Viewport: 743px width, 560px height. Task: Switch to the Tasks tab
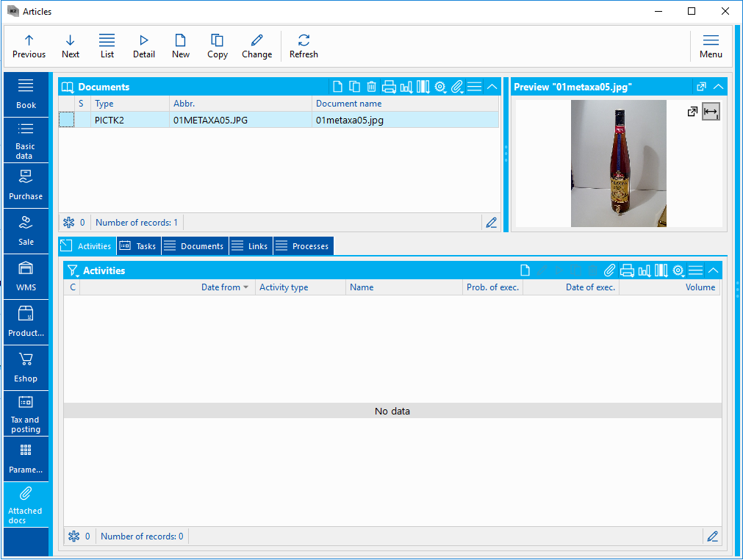[138, 246]
